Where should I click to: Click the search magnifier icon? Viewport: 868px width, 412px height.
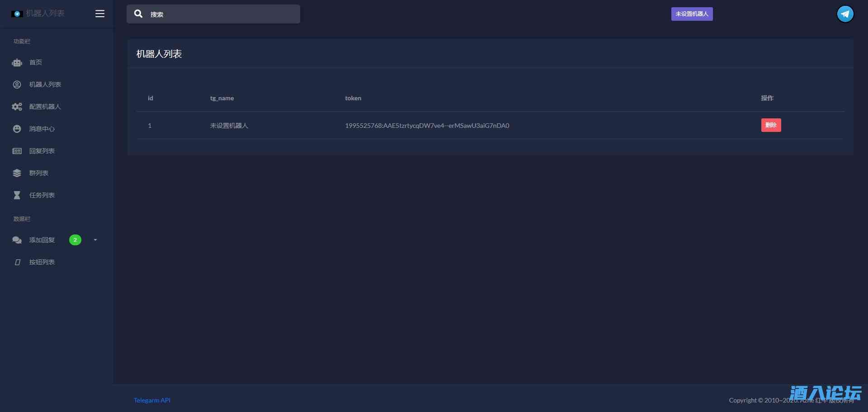pos(138,14)
